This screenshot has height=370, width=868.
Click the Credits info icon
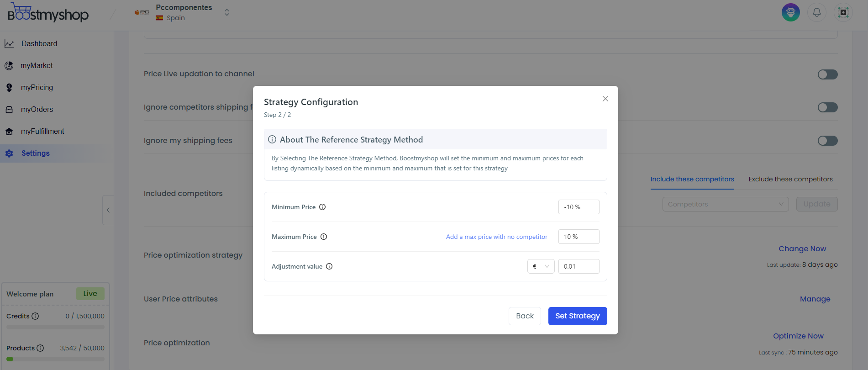[x=35, y=316]
